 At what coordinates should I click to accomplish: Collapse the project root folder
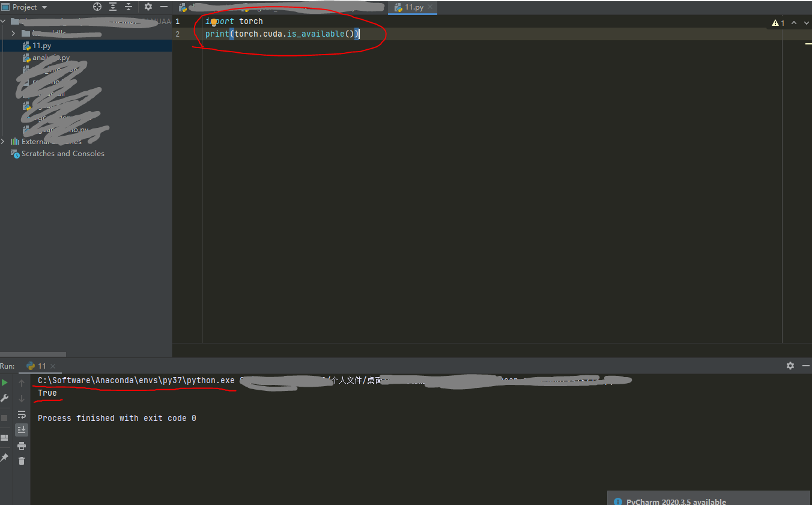[x=4, y=21]
